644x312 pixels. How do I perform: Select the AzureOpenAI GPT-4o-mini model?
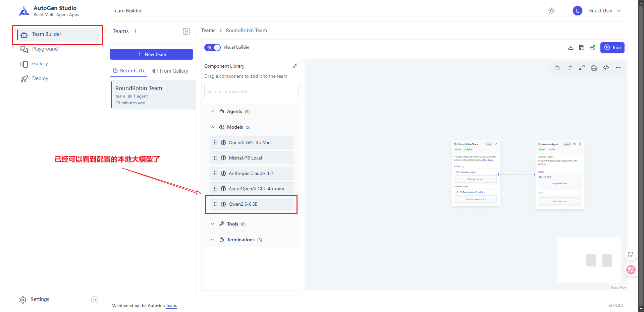tap(252, 189)
